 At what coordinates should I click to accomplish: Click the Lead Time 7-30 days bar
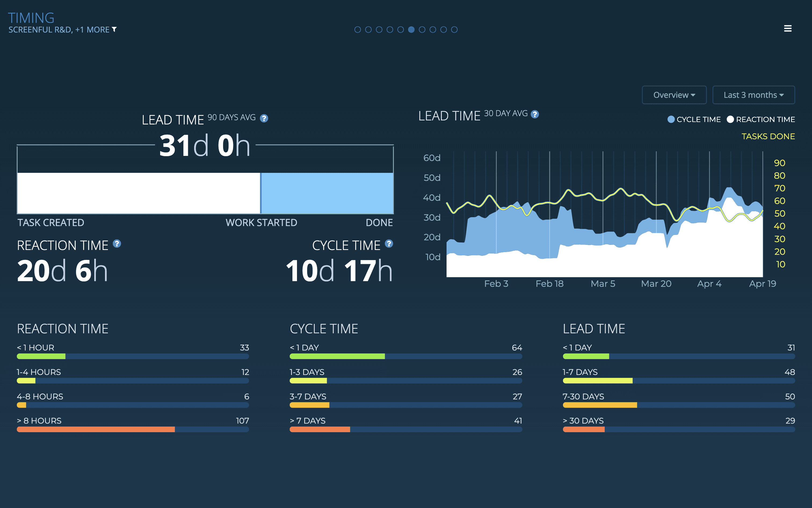(679, 405)
